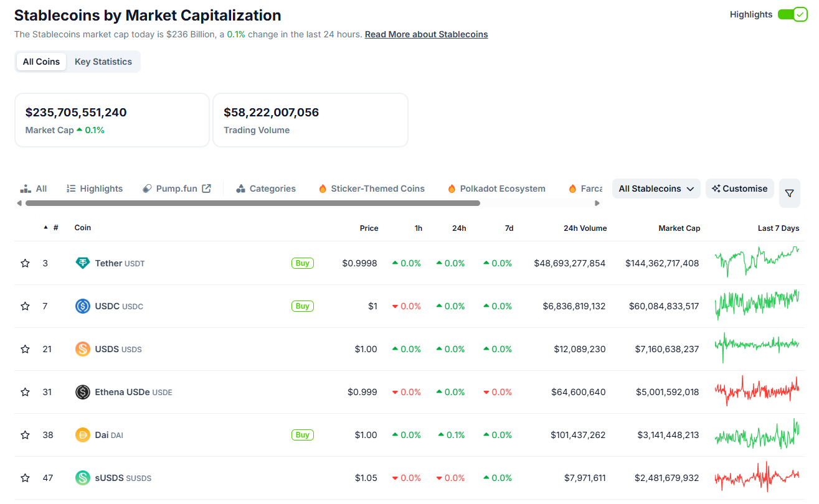Click the Categories shapes icon
The image size is (819, 504).
click(x=241, y=189)
